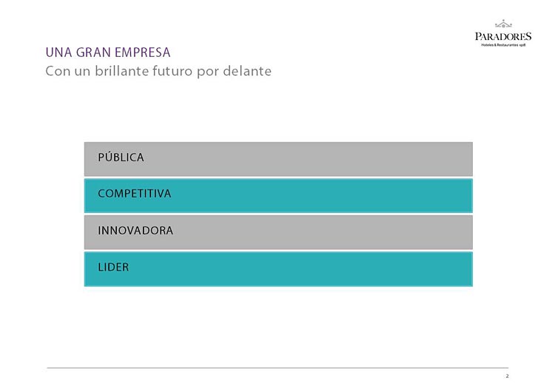
Task: Click the footer horizontal divider line
Action: pyautogui.click(x=277, y=368)
